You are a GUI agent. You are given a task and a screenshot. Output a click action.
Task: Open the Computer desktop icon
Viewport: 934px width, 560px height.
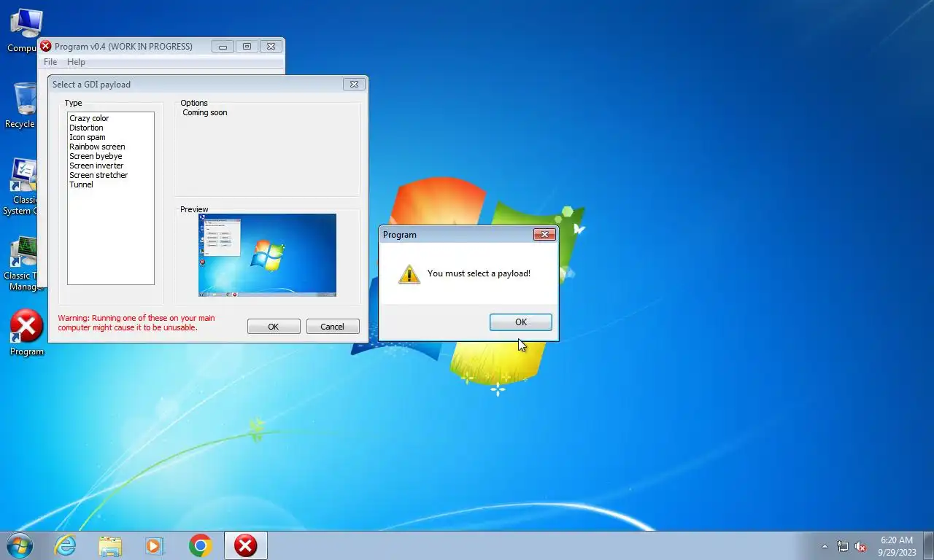point(26,31)
